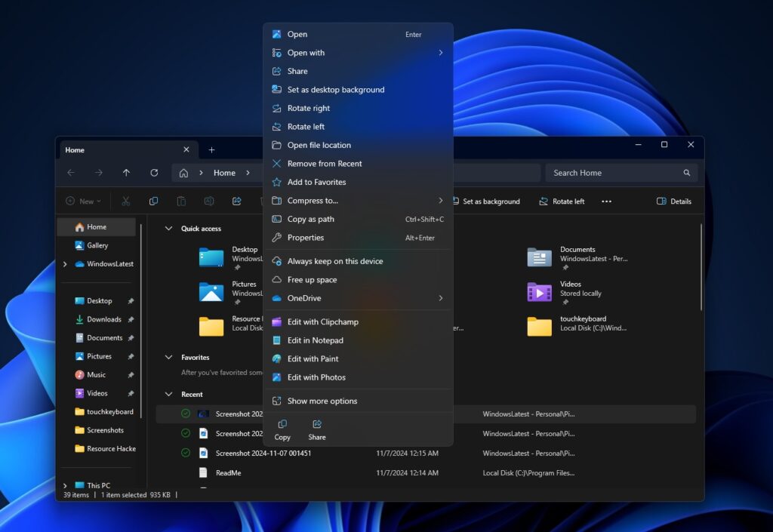Click the Share icon in the toolbar
773x532 pixels.
click(236, 201)
